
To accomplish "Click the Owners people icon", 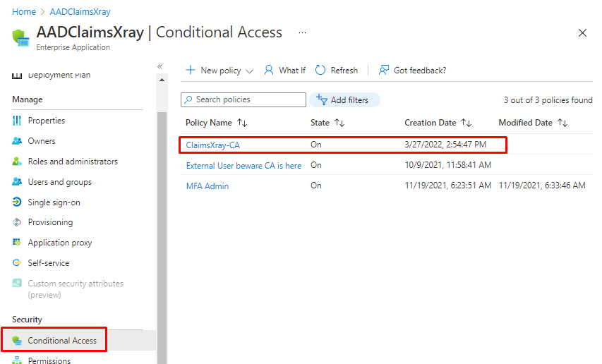I will [x=18, y=141].
